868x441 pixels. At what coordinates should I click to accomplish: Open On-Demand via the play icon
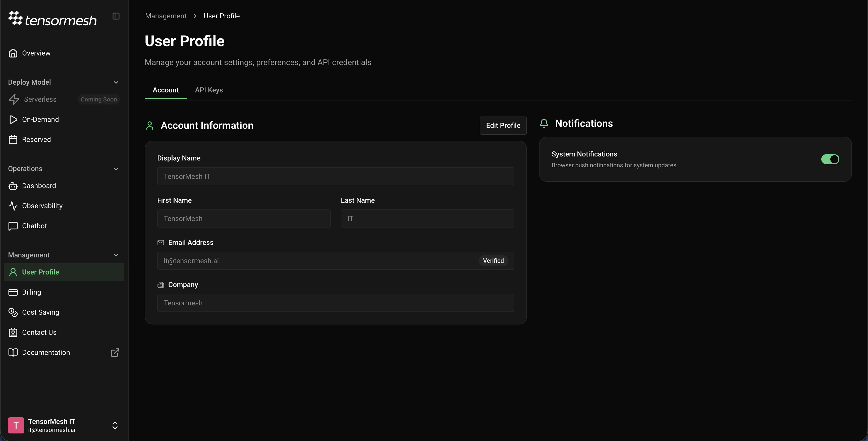(x=13, y=119)
